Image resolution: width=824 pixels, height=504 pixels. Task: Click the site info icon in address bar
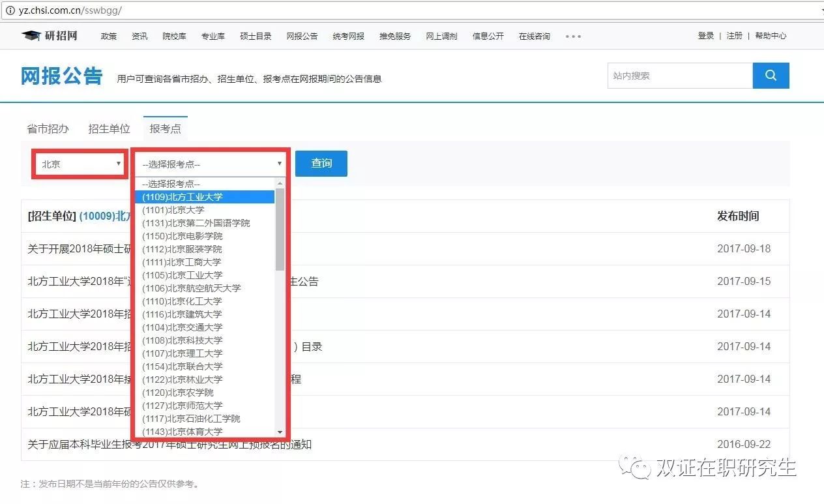pos(10,11)
